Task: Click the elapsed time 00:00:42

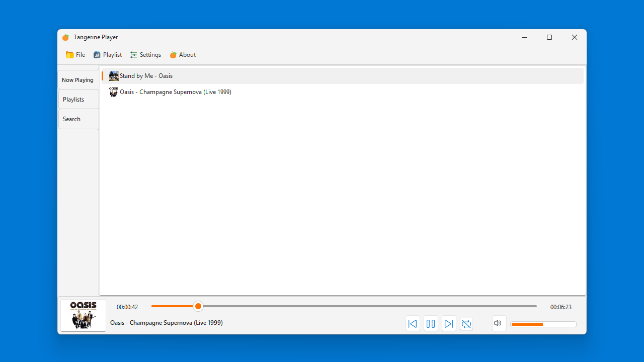Action: coord(127,307)
